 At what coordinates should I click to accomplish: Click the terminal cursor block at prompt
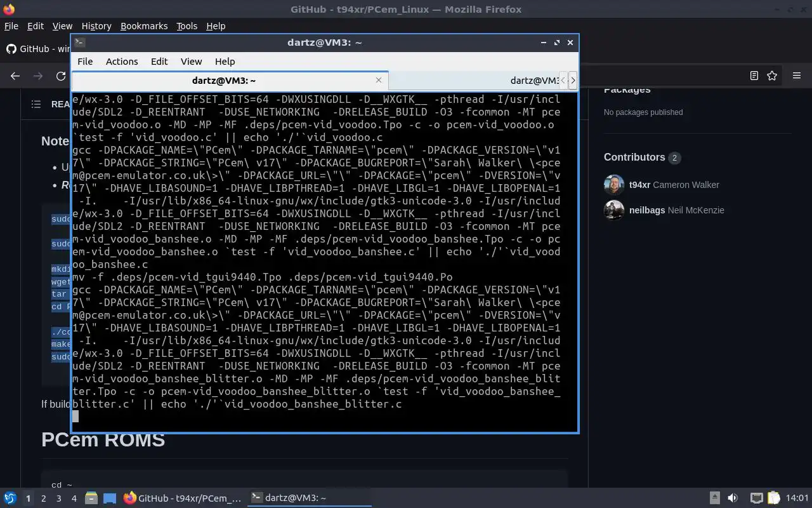point(75,417)
